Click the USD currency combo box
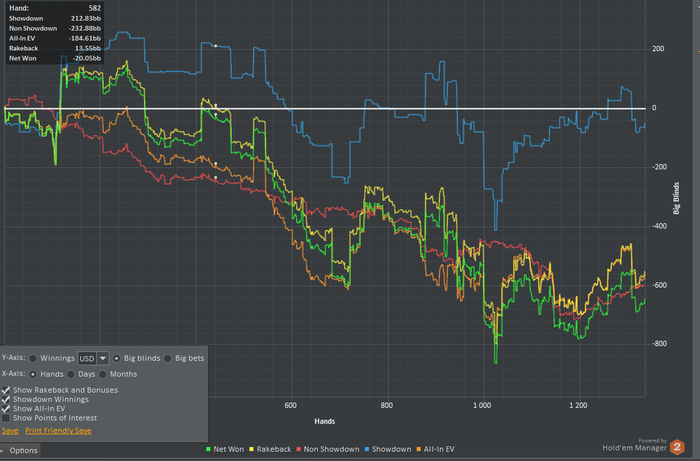This screenshot has height=461, width=700. point(93,358)
